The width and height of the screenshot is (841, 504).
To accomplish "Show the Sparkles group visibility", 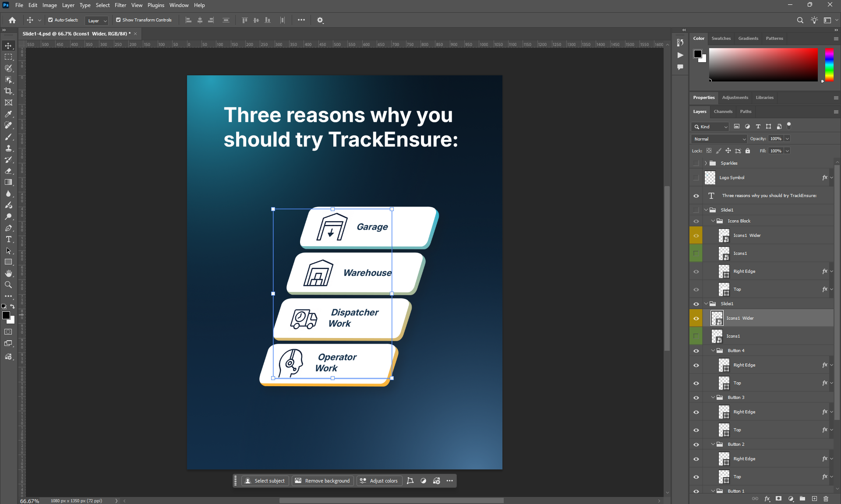I will pos(696,163).
